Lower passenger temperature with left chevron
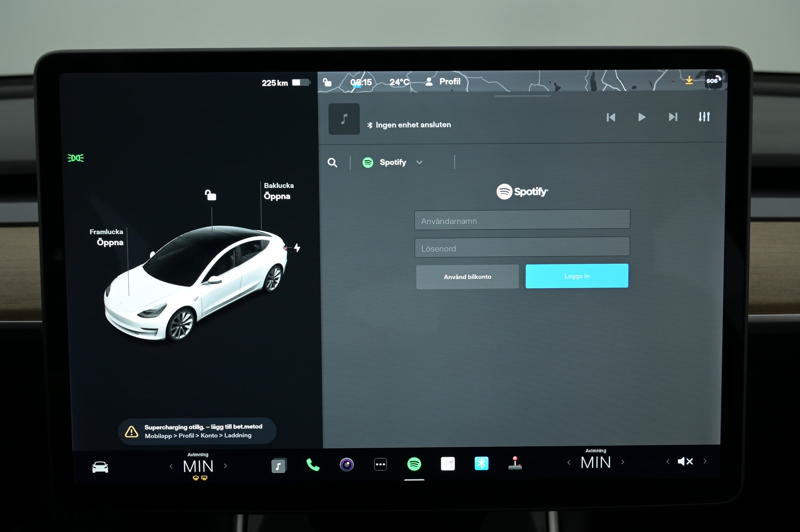Screen dimensions: 800x532 tap(569, 463)
